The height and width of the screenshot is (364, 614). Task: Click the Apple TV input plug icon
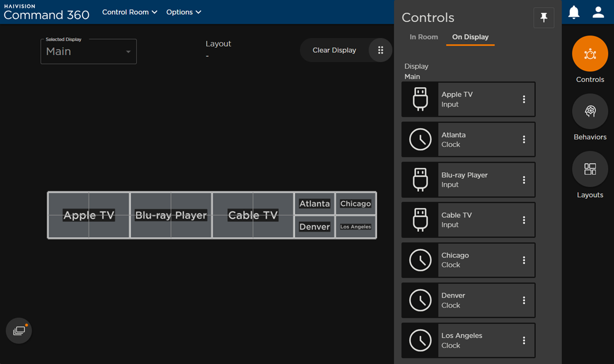[x=420, y=99]
